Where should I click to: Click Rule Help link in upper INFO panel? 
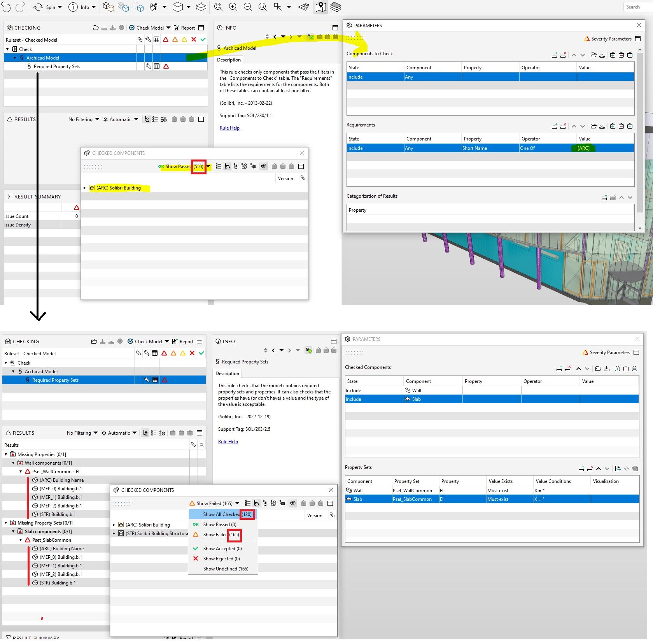click(x=229, y=128)
